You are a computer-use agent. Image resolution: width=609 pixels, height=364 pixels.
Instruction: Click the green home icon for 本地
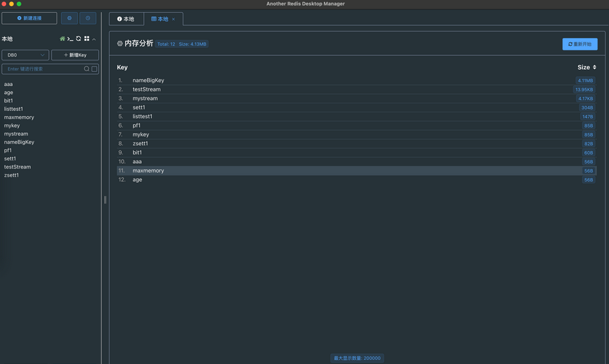click(x=63, y=39)
